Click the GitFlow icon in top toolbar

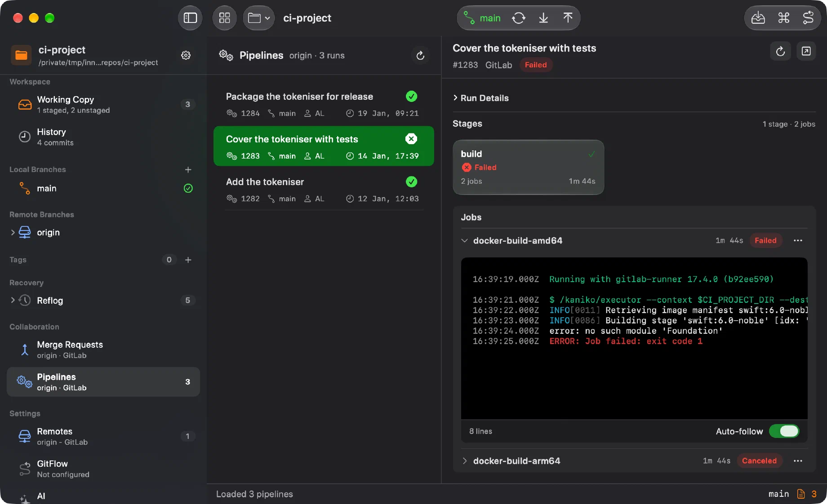click(808, 18)
